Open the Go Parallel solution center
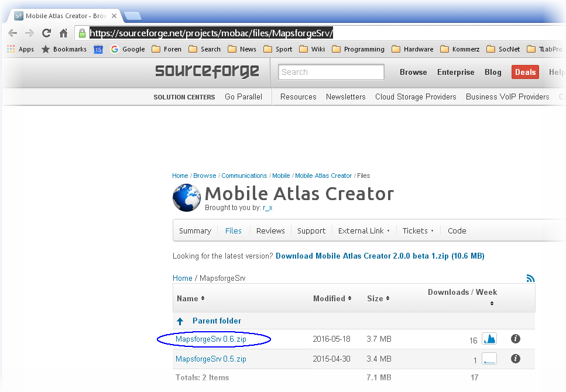Image resolution: width=566 pixels, height=392 pixels. (243, 97)
